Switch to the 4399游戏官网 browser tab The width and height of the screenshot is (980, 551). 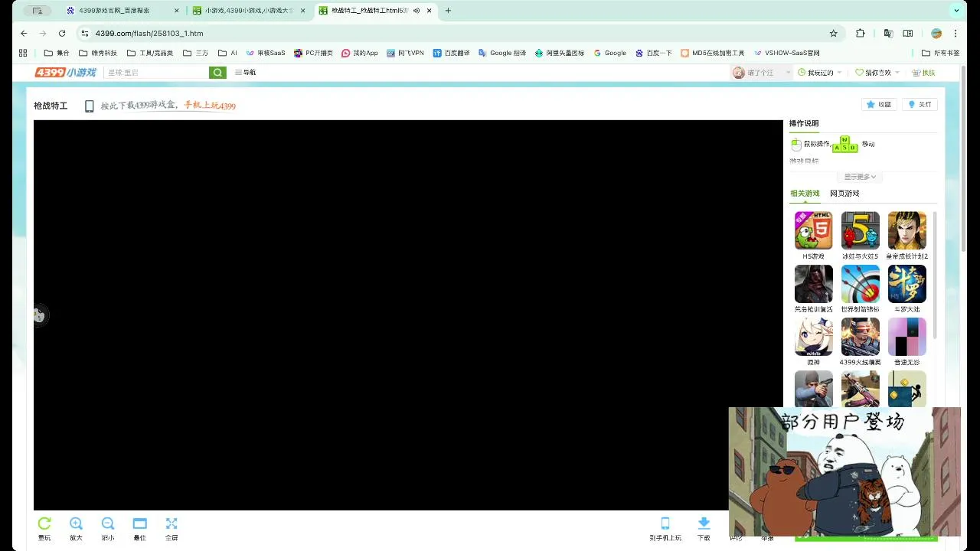[x=122, y=11]
